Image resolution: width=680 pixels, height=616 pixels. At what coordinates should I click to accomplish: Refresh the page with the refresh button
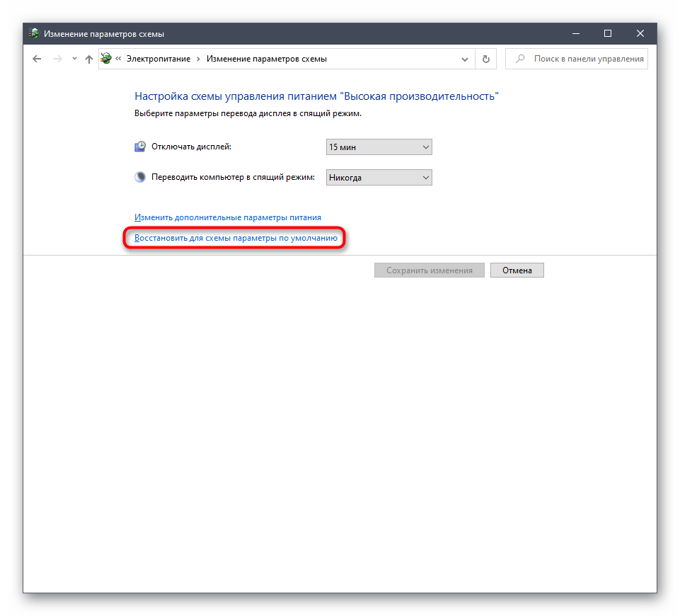(x=485, y=59)
